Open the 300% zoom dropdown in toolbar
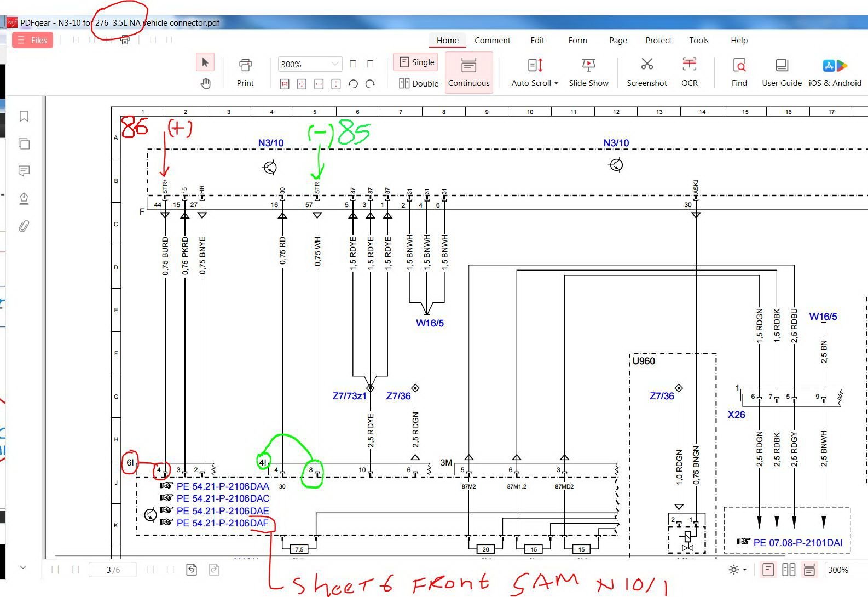Viewport: 868px width, 597px height. coord(335,64)
